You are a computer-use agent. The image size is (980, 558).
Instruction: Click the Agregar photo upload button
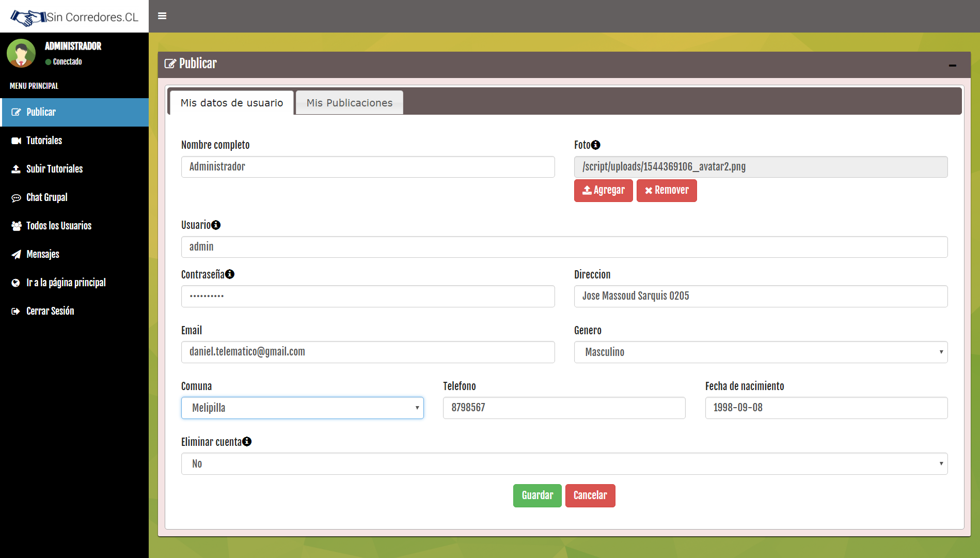(603, 191)
